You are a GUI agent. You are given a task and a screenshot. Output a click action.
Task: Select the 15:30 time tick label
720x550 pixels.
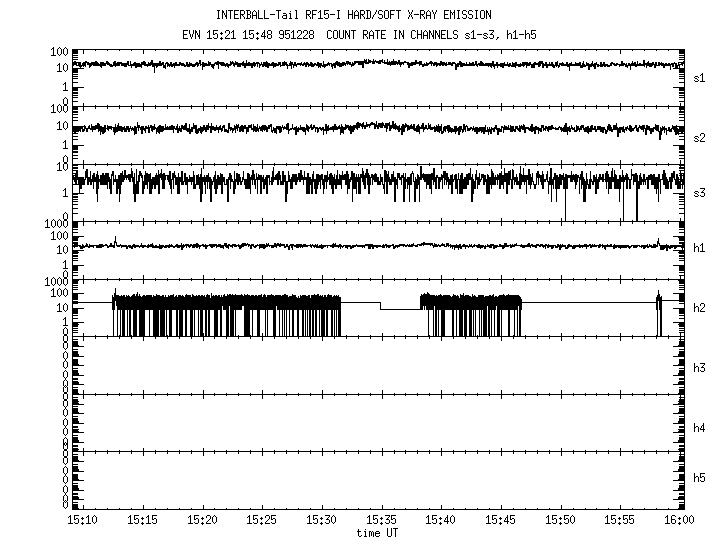coord(321,521)
